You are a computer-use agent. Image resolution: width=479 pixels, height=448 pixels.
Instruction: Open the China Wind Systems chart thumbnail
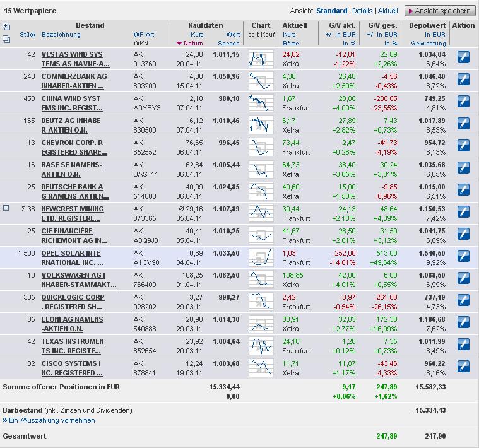261,103
